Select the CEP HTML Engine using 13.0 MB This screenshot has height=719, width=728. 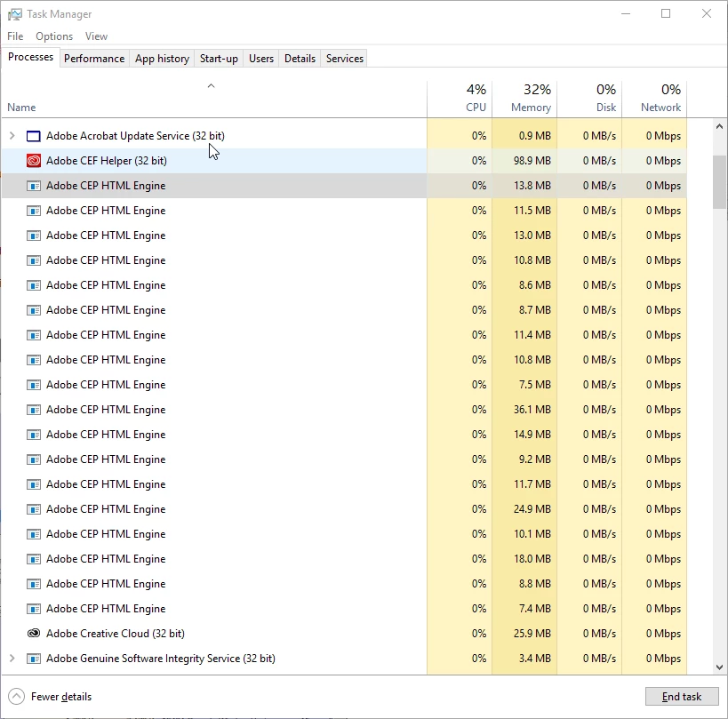[344, 236]
